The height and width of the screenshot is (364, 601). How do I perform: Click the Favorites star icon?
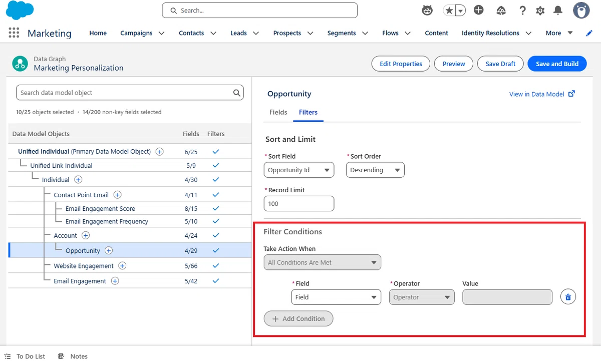click(x=449, y=11)
